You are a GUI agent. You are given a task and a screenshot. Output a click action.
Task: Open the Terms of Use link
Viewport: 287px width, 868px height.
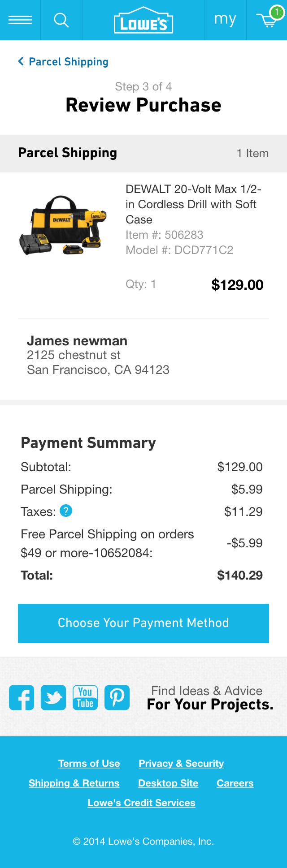point(89,763)
